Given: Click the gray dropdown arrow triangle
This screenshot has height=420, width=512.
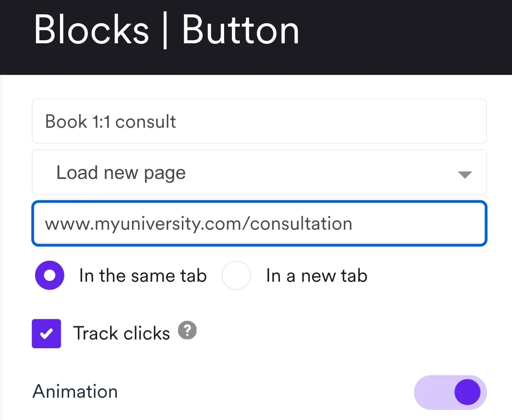Looking at the screenshot, I should (x=465, y=175).
